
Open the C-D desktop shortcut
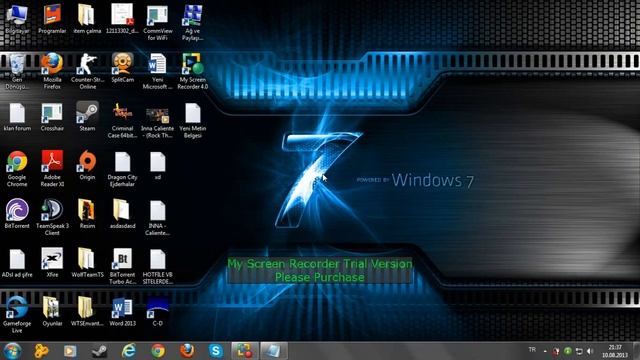coord(158,311)
